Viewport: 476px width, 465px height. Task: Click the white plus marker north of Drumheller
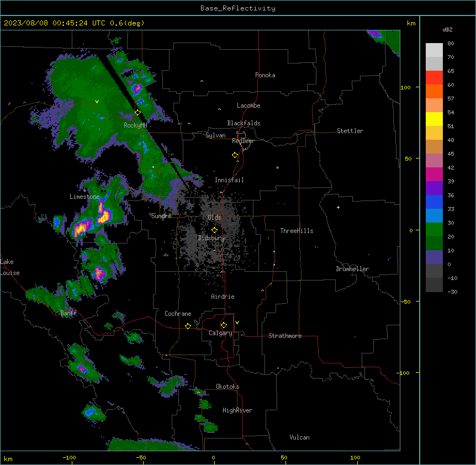pyautogui.click(x=338, y=207)
